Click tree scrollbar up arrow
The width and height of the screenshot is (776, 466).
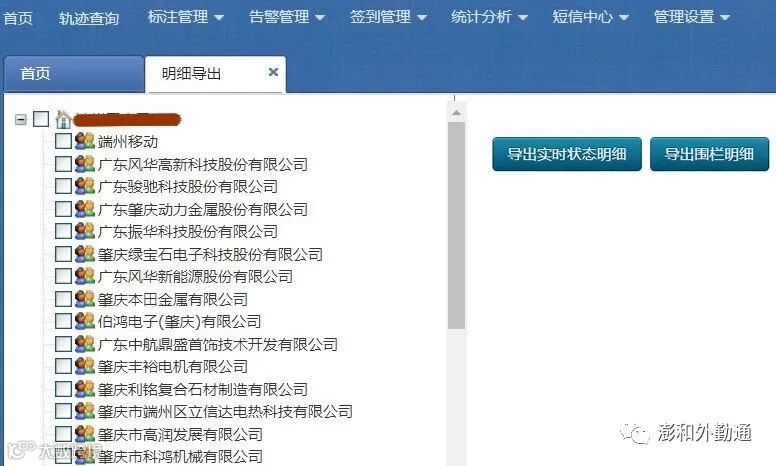click(x=456, y=113)
